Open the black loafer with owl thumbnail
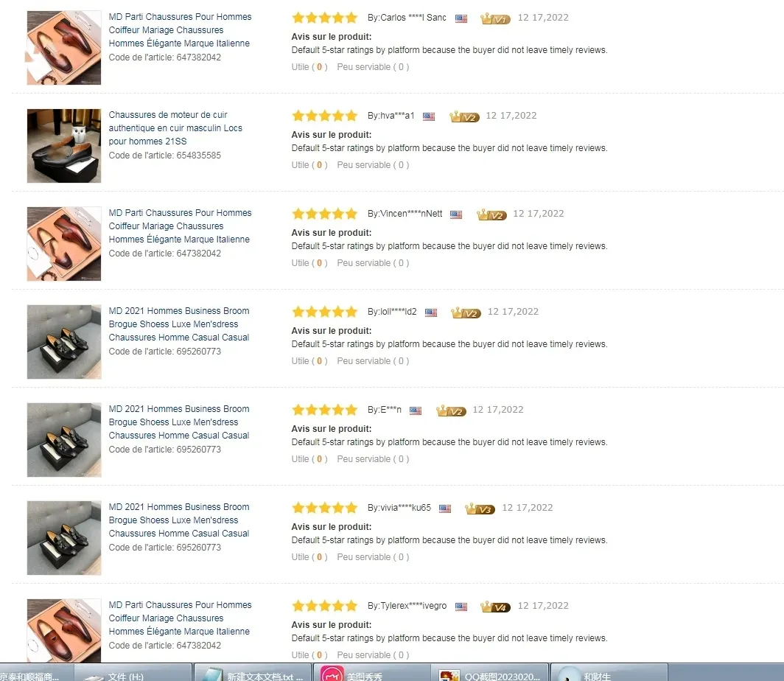The height and width of the screenshot is (681, 784). (x=64, y=145)
